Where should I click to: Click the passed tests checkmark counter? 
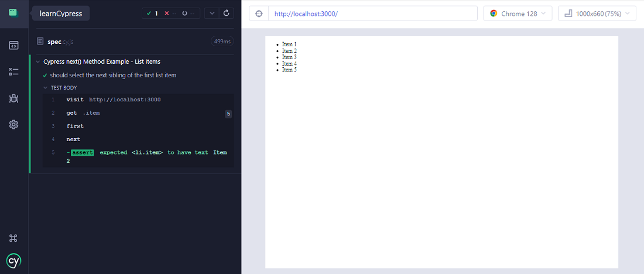click(152, 13)
